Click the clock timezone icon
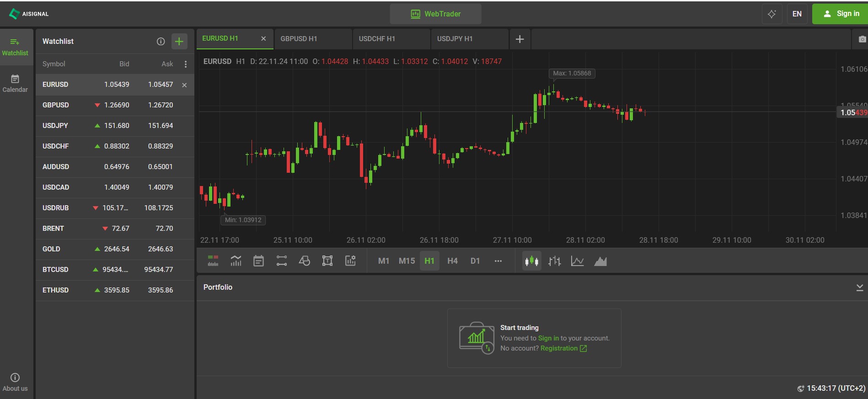Image resolution: width=868 pixels, height=399 pixels. (801, 388)
